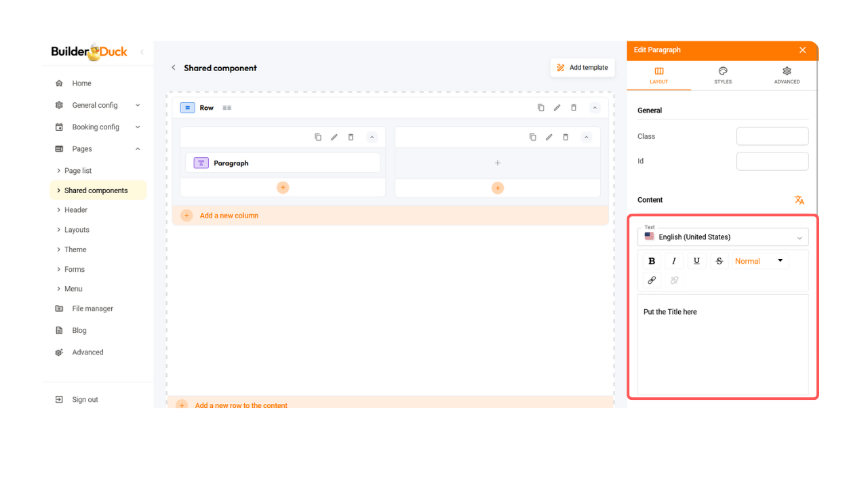This screenshot has width=868, height=488.
Task: Toggle strikethrough in text editor
Action: tap(719, 261)
